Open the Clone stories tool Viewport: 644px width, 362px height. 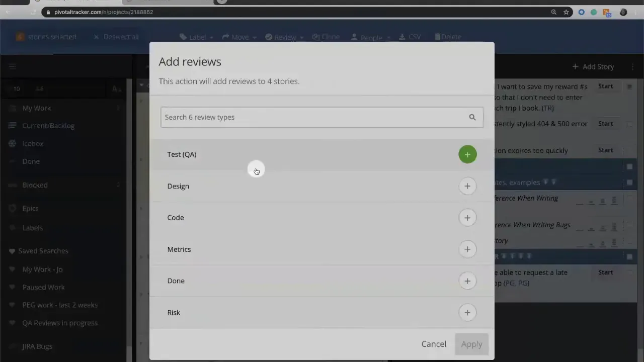pos(326,37)
